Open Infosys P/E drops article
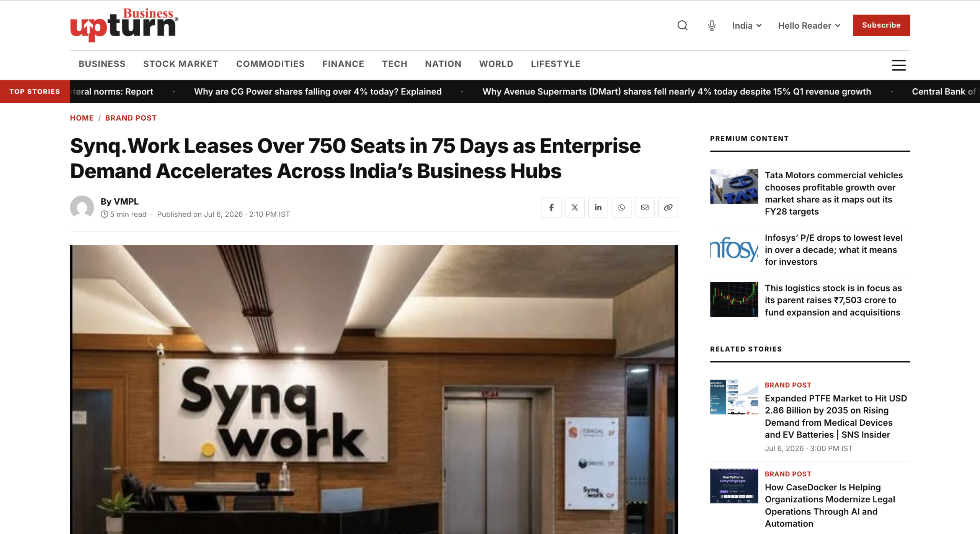Image resolution: width=980 pixels, height=534 pixels. [833, 250]
